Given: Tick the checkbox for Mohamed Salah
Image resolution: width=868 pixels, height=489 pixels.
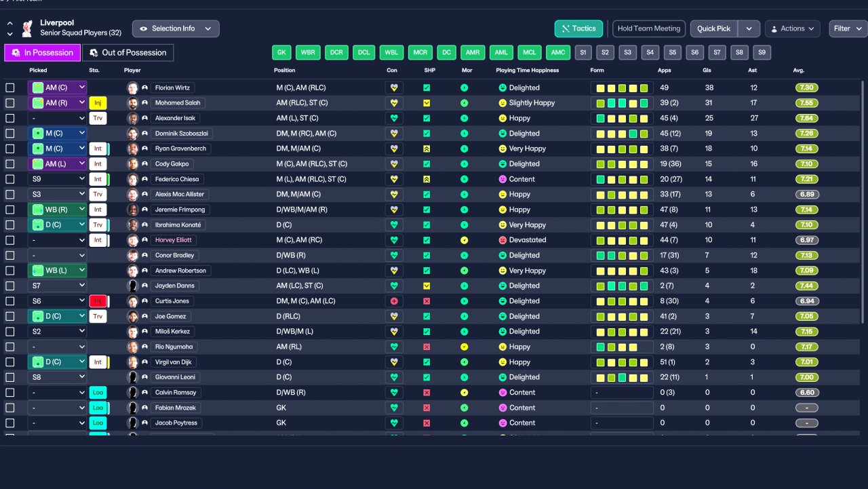Looking at the screenshot, I should point(10,103).
